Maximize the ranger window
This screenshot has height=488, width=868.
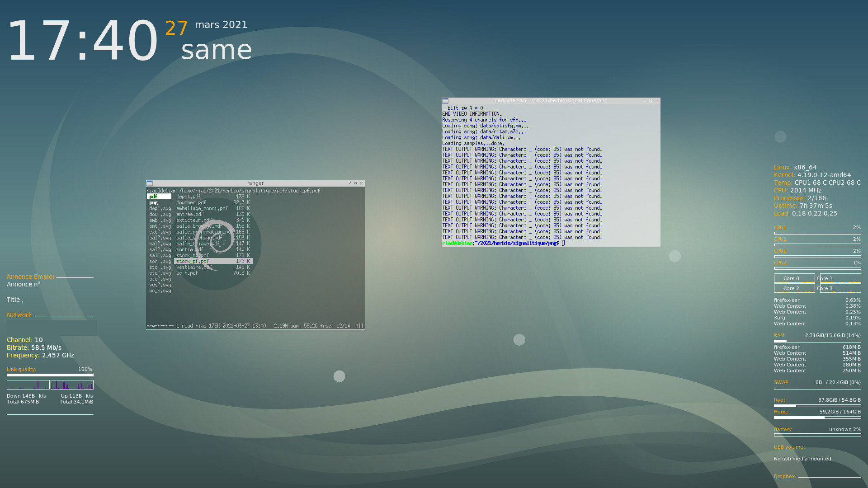[x=355, y=183]
